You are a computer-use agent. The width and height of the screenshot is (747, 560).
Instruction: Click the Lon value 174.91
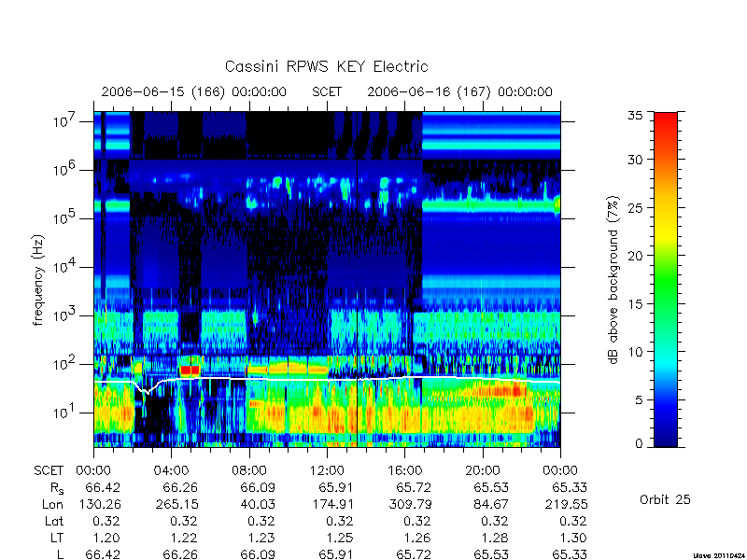tap(332, 504)
